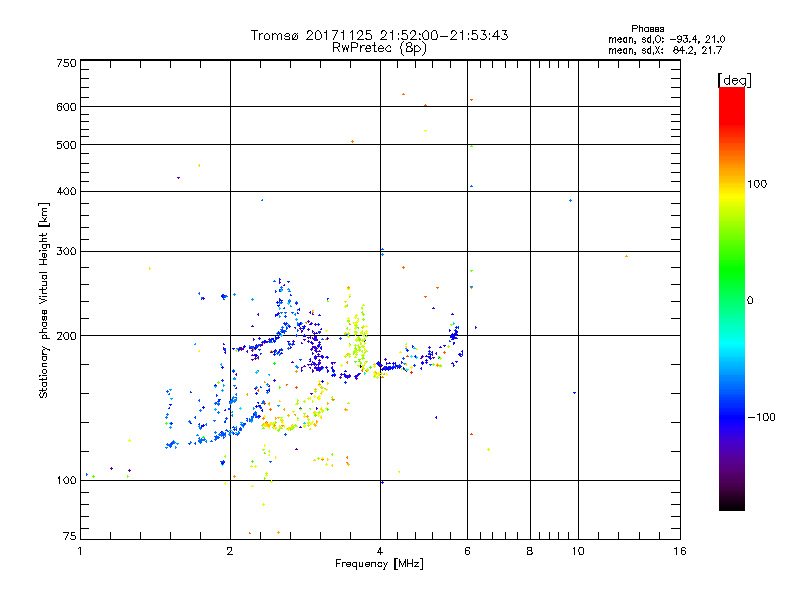Select the 'mean, sd,X: 84.2, 21.7' statistics line
Screen dimensions: 800x600
[x=665, y=50]
